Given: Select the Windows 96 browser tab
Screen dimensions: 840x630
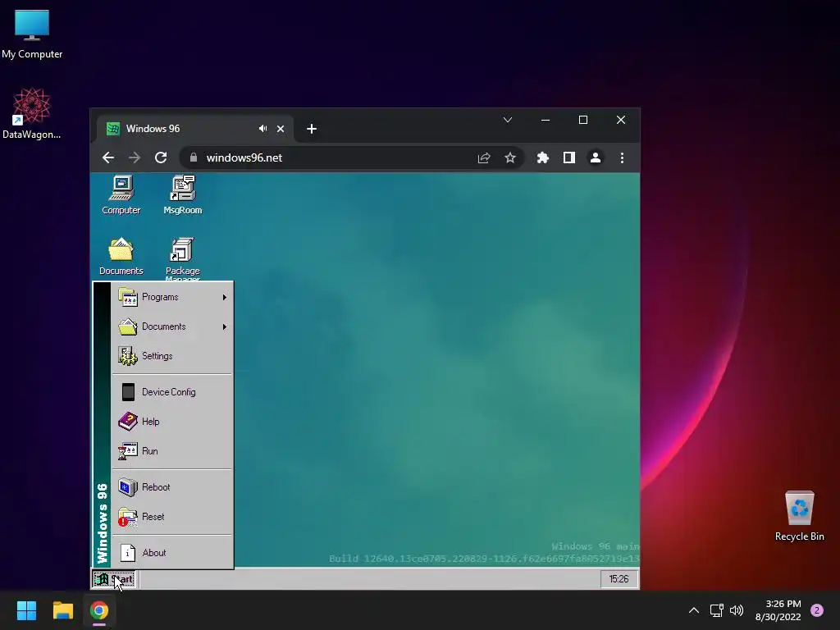Looking at the screenshot, I should (195, 129).
